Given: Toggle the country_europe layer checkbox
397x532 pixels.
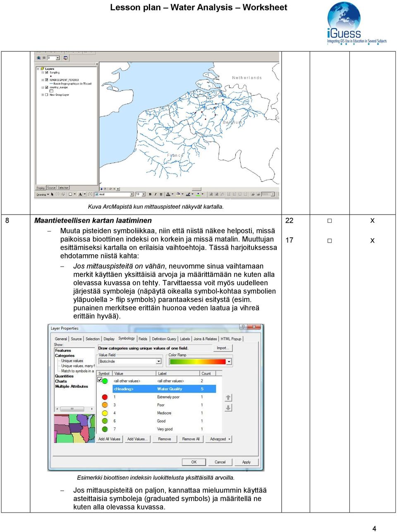Looking at the screenshot, I should tap(47, 88).
